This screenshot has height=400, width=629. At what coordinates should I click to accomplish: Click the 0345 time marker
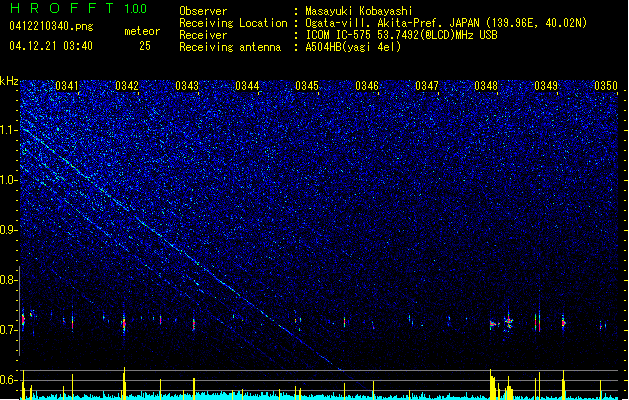click(307, 86)
